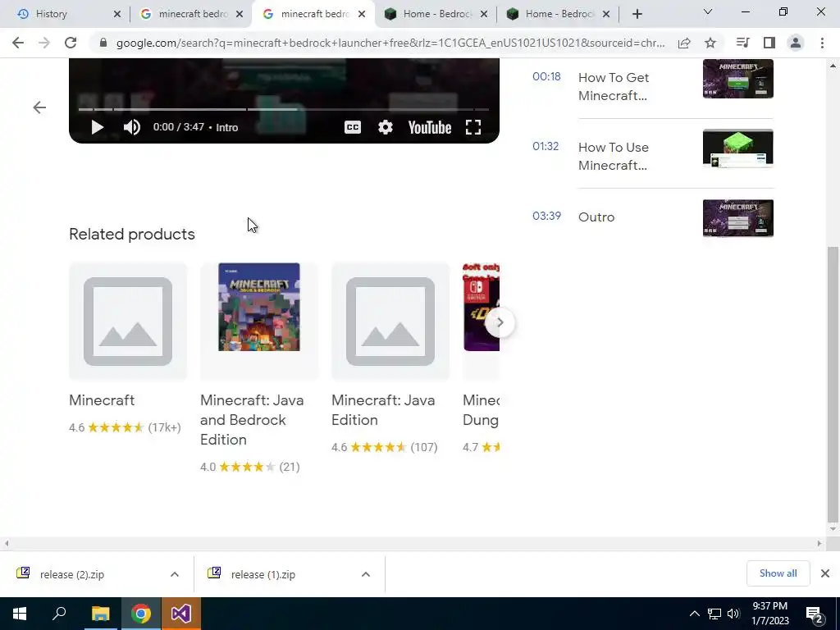Open How To Use Minecraft chapter thumbnail

click(738, 148)
